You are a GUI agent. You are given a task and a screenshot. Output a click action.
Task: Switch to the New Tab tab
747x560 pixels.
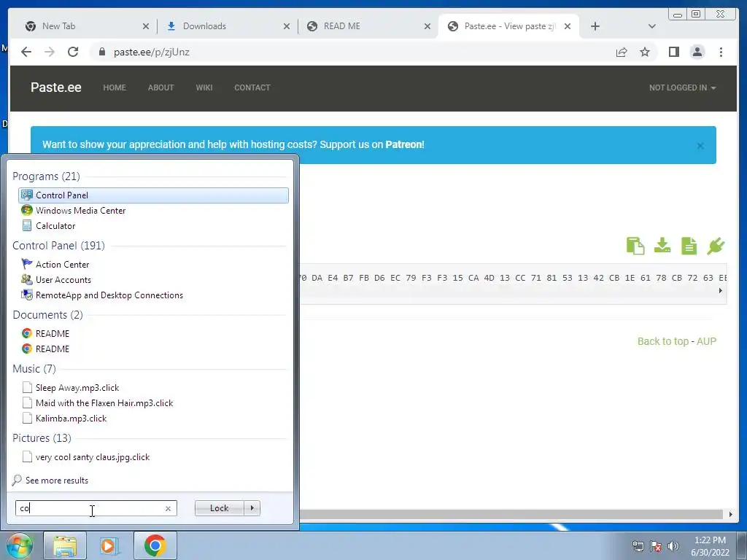tap(86, 26)
